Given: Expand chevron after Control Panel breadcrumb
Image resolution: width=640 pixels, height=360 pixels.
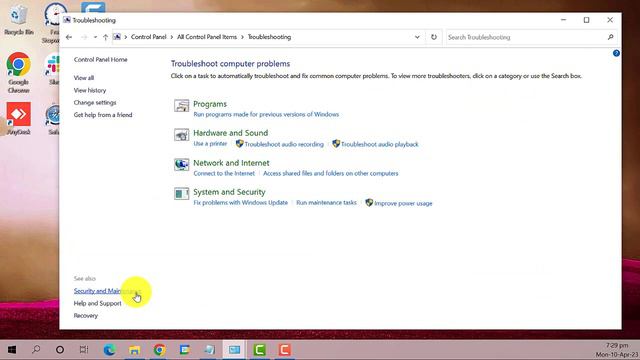Looking at the screenshot, I should (171, 37).
